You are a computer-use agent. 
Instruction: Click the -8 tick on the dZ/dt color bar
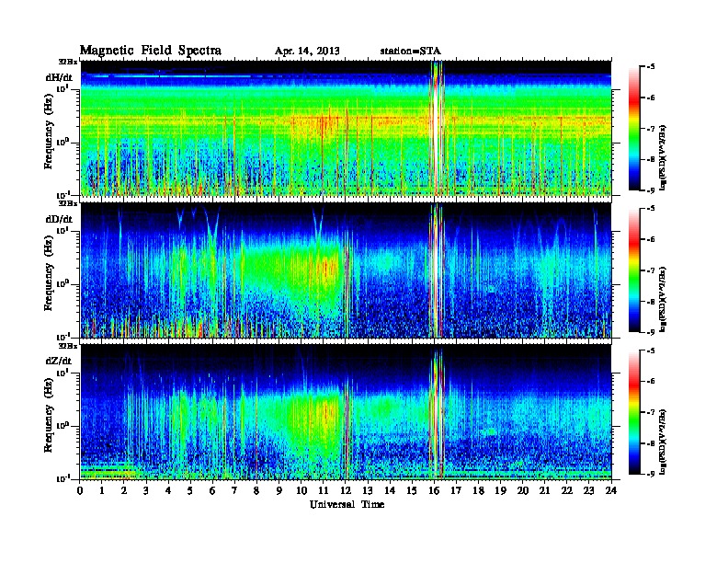click(651, 443)
